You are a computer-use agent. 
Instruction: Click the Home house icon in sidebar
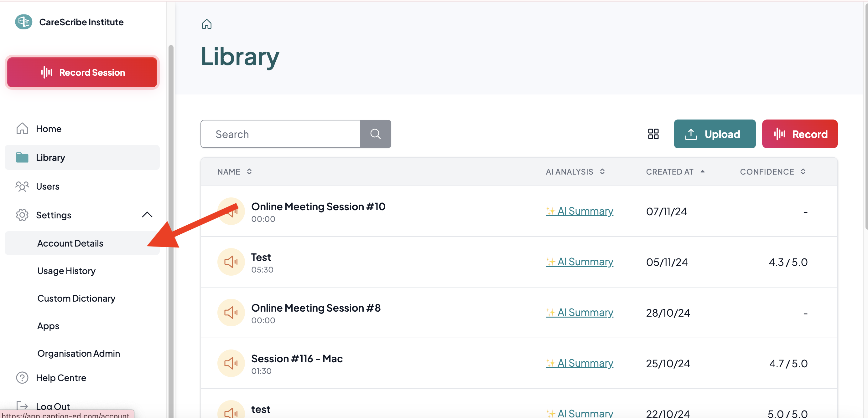(x=22, y=128)
